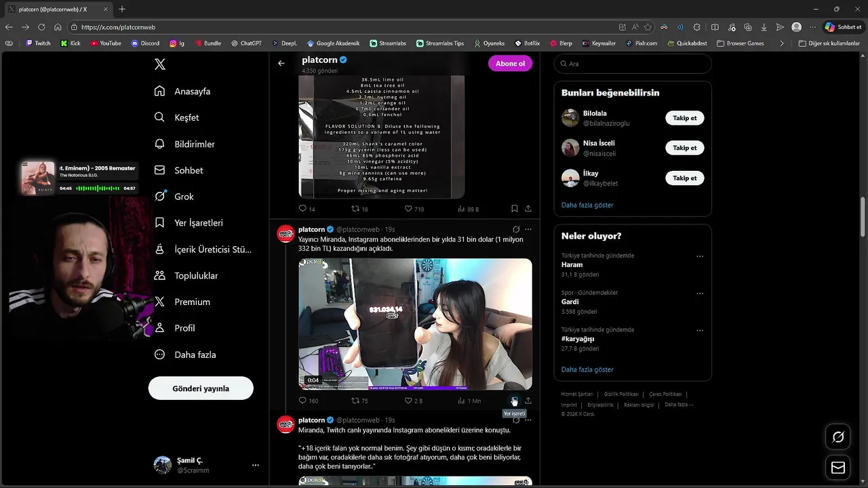The height and width of the screenshot is (488, 868).
Task: Open the Gizlilik Politikası footer link
Action: click(620, 394)
